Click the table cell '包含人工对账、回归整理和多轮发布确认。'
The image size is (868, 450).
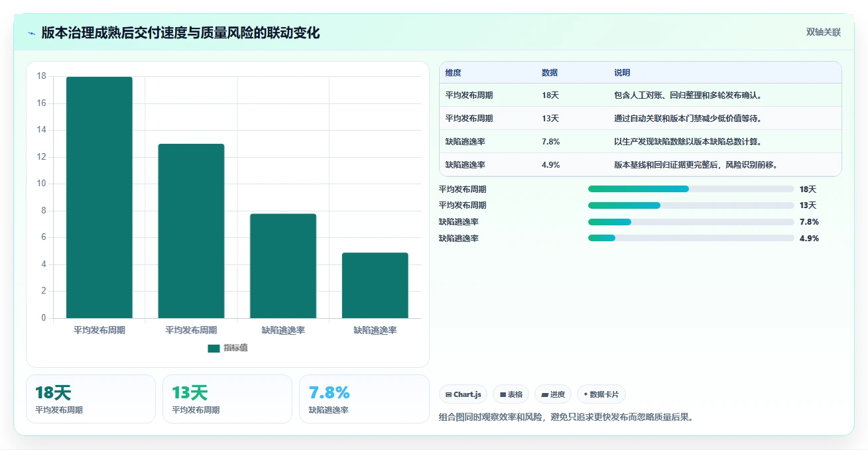[688, 95]
